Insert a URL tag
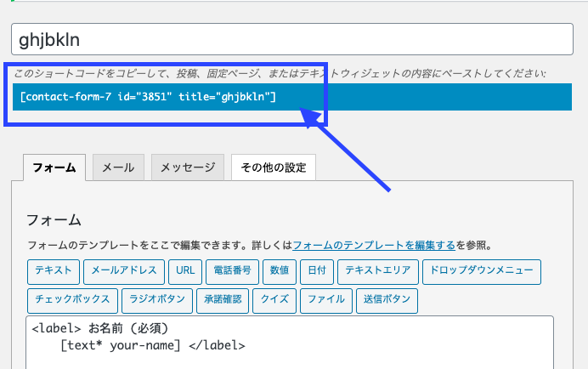 [185, 272]
